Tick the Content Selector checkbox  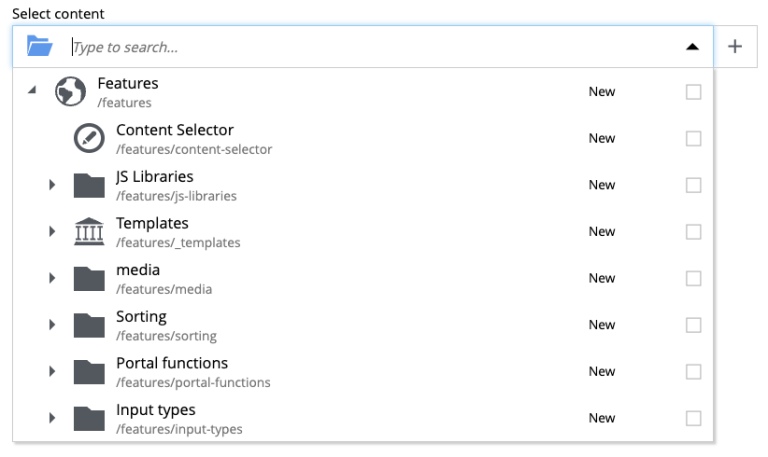point(694,138)
